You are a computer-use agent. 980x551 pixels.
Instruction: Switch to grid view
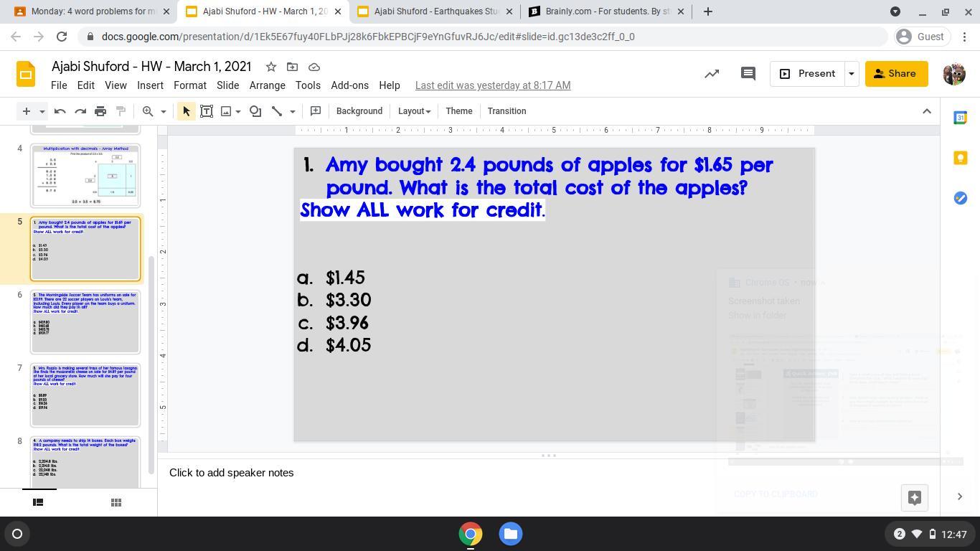click(x=116, y=502)
